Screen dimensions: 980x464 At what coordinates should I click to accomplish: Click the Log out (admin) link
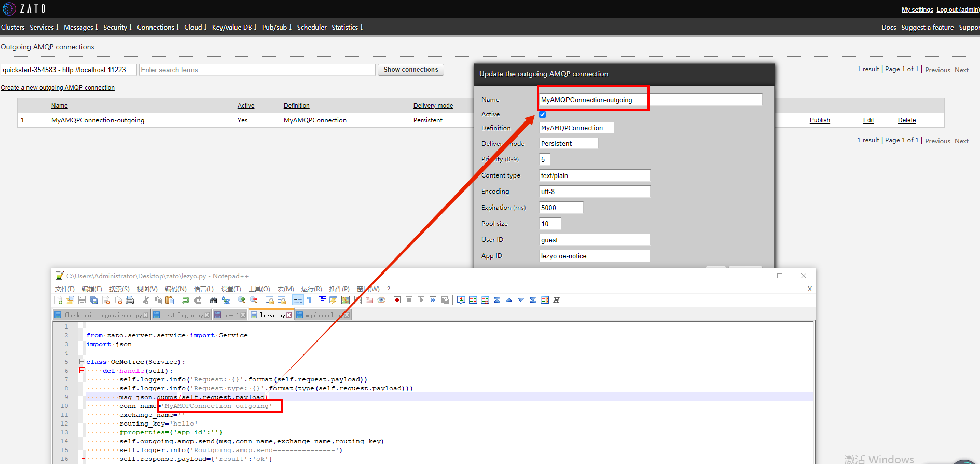[958, 10]
